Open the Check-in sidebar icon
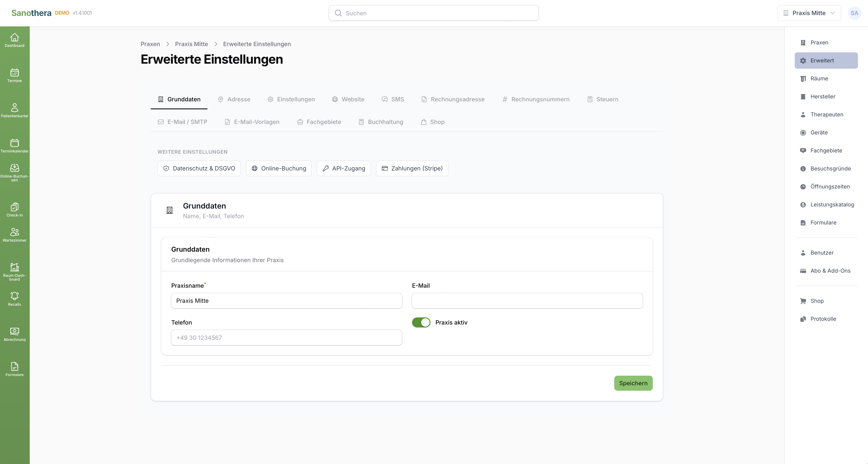Screen dimensions: 868x464 14,210
